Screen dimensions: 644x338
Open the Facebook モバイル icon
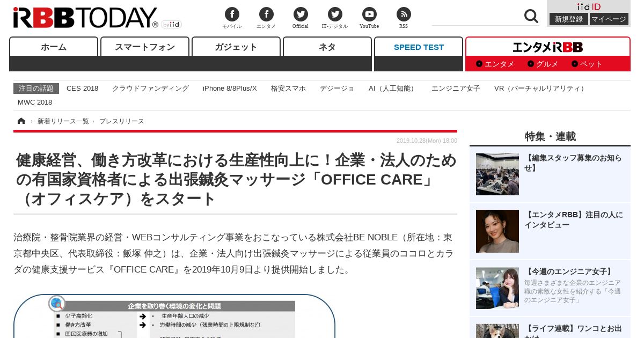point(232,14)
